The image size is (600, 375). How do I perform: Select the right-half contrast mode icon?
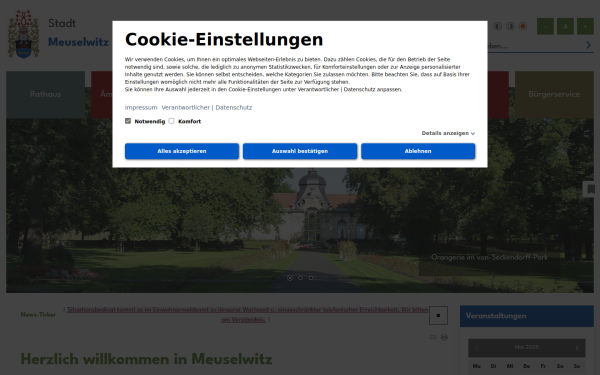tap(510, 26)
